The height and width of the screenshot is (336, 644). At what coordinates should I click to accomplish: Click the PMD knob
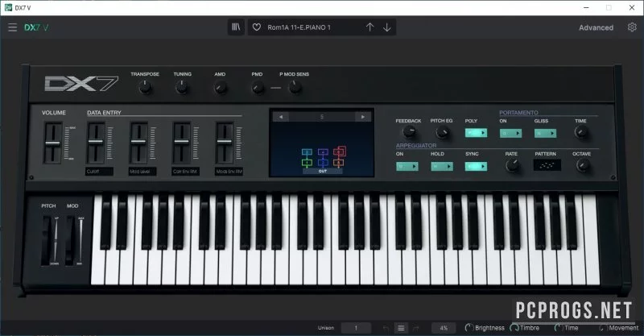click(257, 87)
